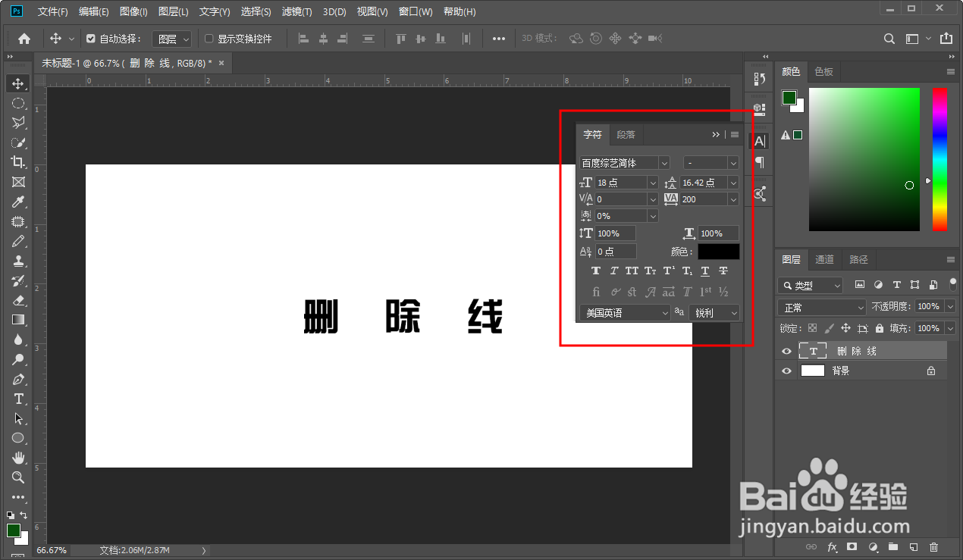963x560 pixels.
Task: Select the Frame tool
Action: tap(18, 182)
